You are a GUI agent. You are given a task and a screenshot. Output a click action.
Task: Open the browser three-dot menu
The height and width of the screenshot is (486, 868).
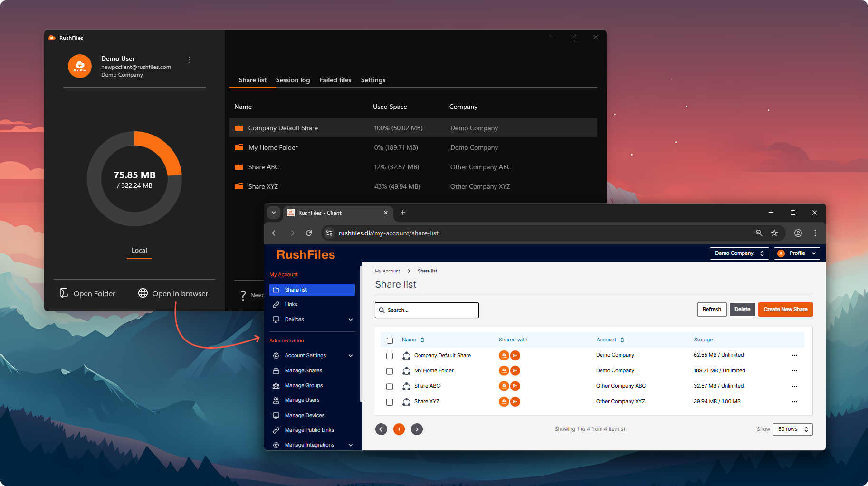tap(815, 233)
